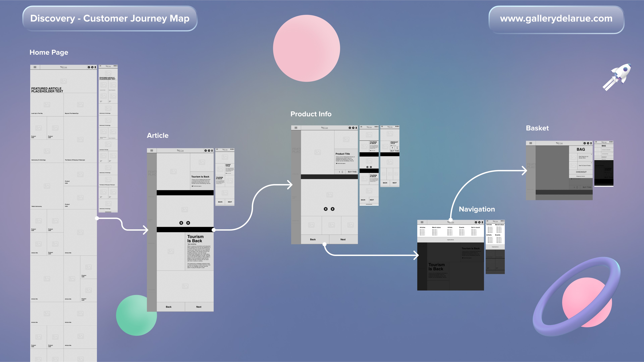Viewport: 644px width, 362px height.
Task: Click Next button in Article desktop wireframe
Action: (199, 307)
